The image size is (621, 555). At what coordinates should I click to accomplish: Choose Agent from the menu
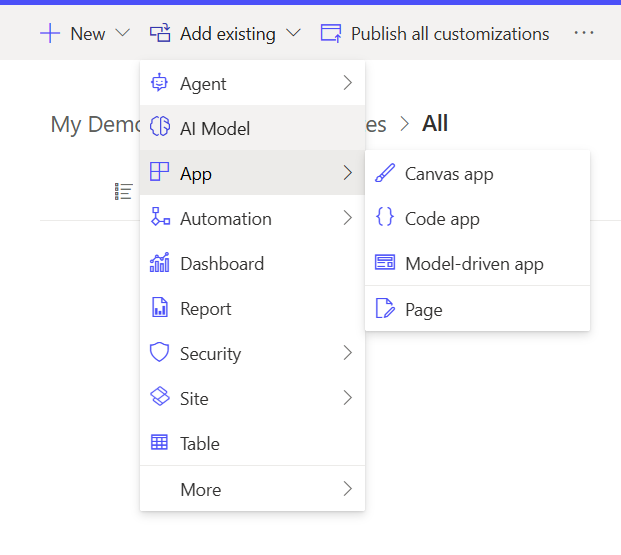pos(252,83)
